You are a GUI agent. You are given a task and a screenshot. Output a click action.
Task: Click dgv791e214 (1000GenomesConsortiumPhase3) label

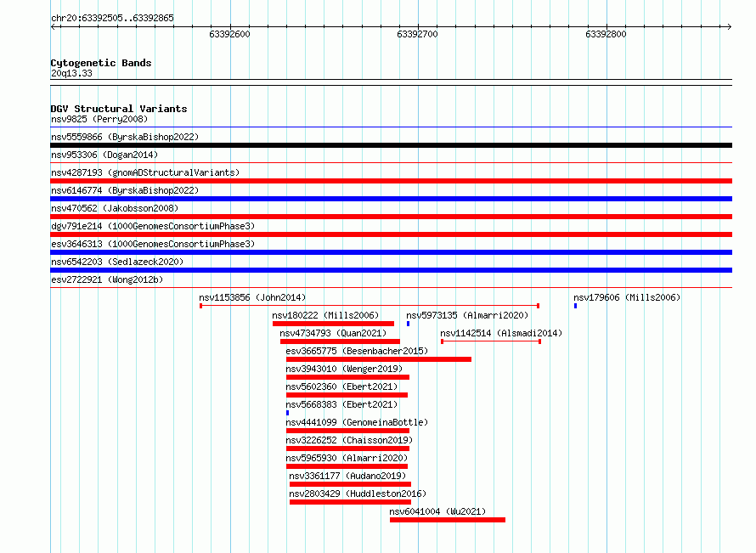pyautogui.click(x=153, y=226)
